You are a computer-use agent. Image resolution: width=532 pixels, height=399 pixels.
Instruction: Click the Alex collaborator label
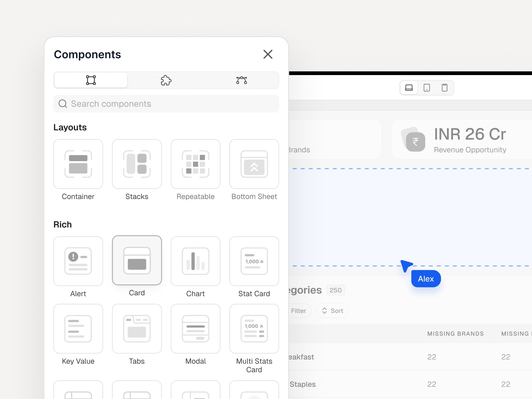pyautogui.click(x=426, y=279)
